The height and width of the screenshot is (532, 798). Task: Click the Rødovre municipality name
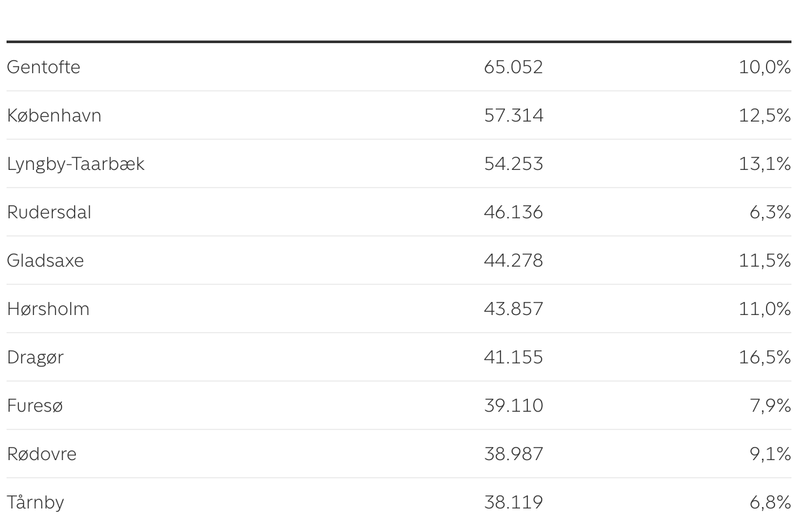(42, 454)
